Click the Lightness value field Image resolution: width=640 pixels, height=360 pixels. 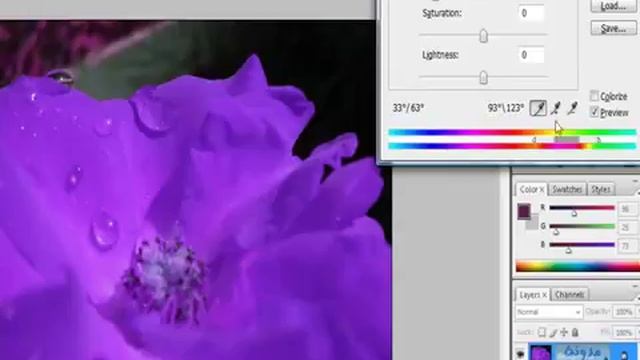click(531, 55)
